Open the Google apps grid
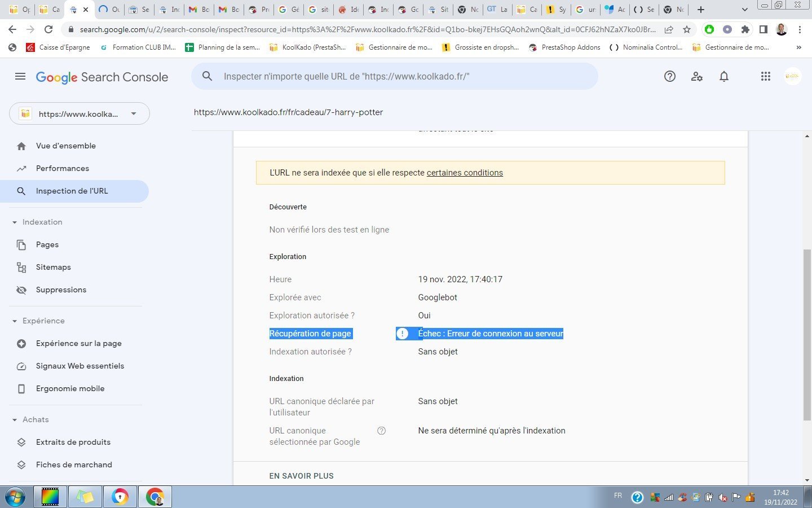Screen dimensions: 812x508 click(765, 76)
